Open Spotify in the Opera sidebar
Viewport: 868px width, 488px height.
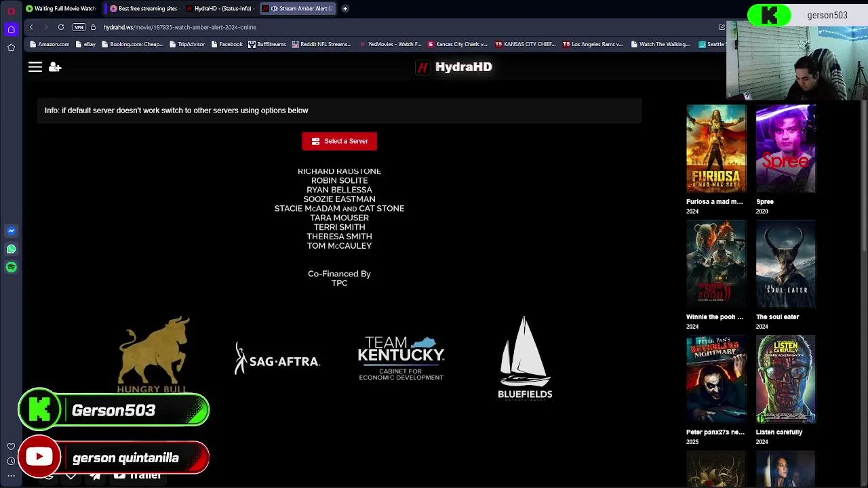pyautogui.click(x=11, y=267)
